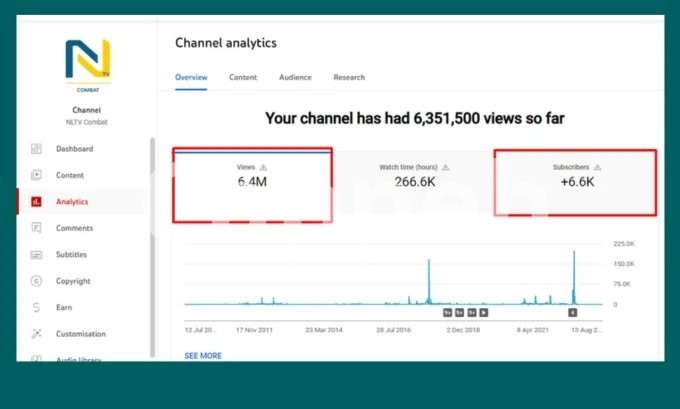Select the Watch time (hours) metric card

pos(414,182)
